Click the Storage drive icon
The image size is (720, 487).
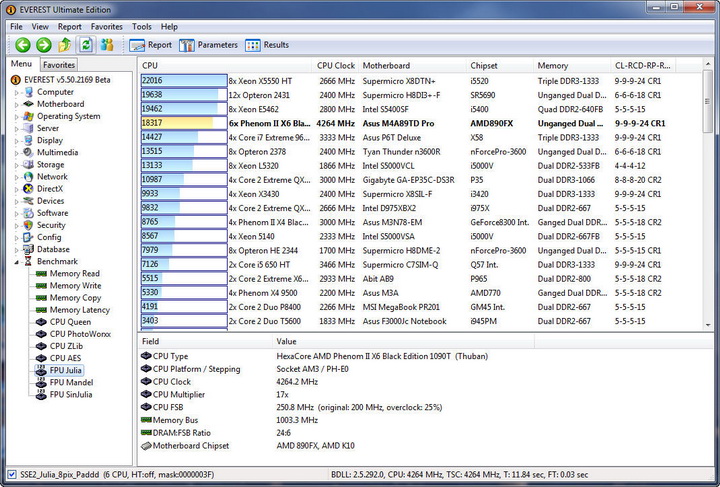pos(28,164)
